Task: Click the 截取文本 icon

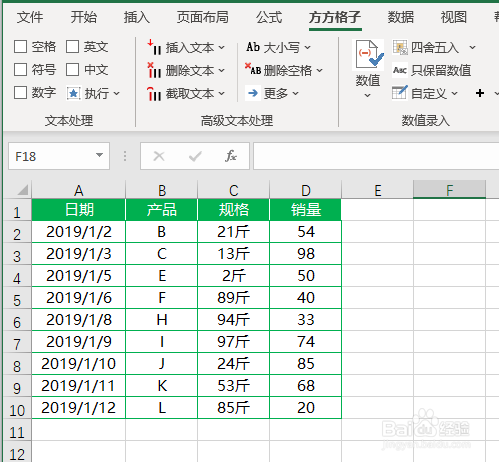Action: [154, 93]
